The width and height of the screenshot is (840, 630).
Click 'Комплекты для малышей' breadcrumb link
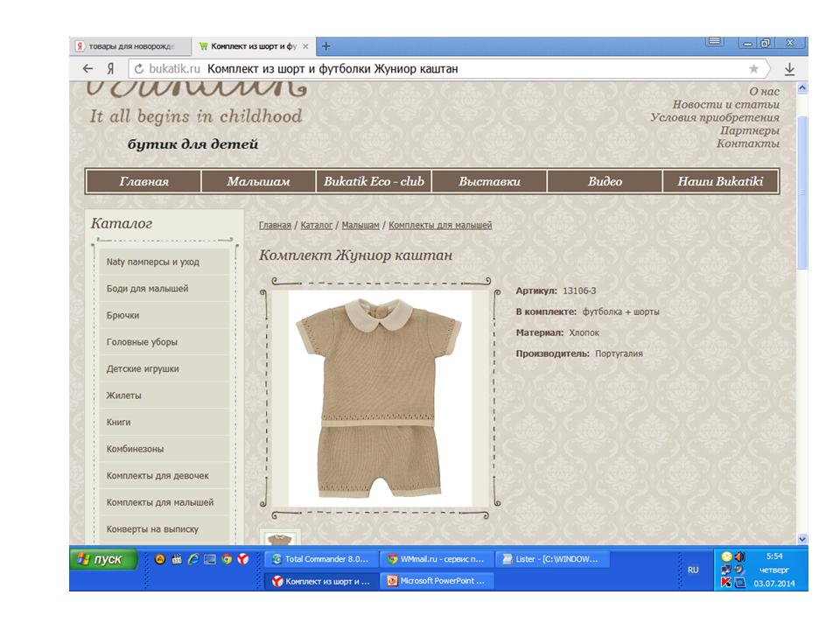(x=440, y=225)
